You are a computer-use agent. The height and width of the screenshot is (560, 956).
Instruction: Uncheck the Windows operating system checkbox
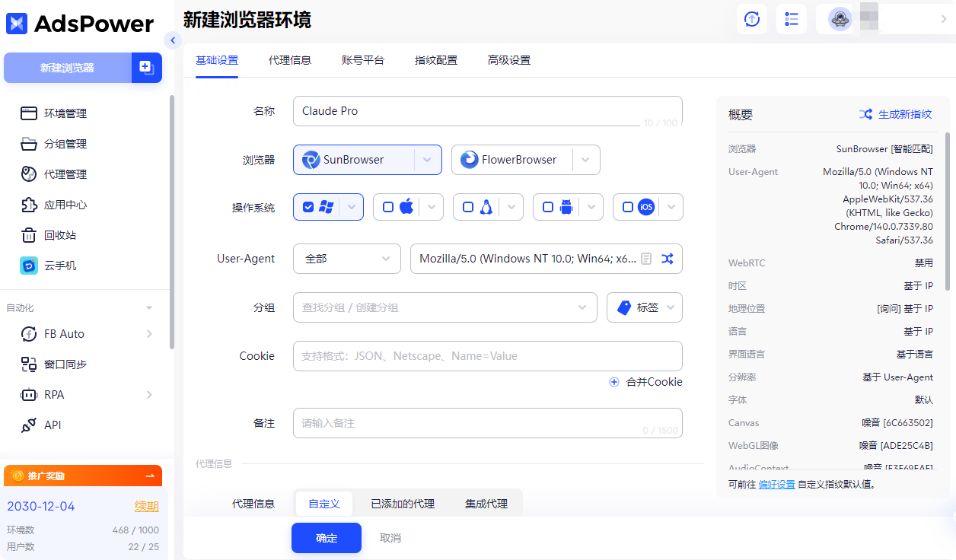click(308, 207)
